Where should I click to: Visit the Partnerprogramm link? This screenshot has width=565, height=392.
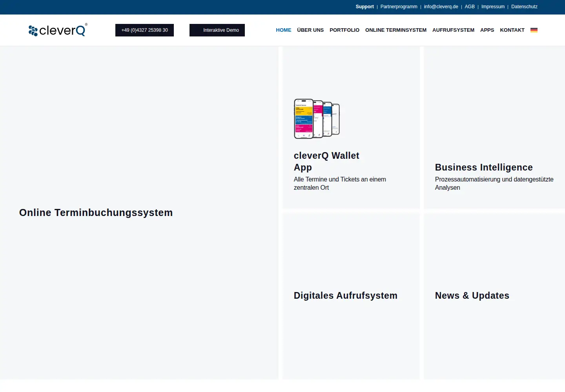pos(399,7)
